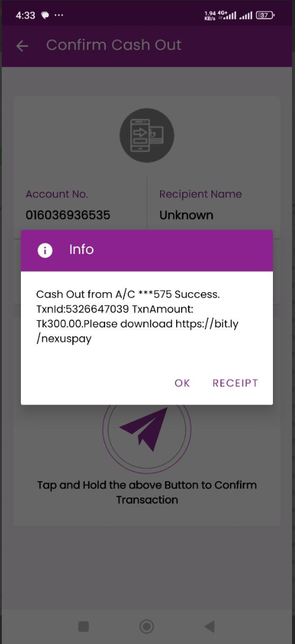Tap Android circular home button
The height and width of the screenshot is (644, 295).
[x=147, y=626]
